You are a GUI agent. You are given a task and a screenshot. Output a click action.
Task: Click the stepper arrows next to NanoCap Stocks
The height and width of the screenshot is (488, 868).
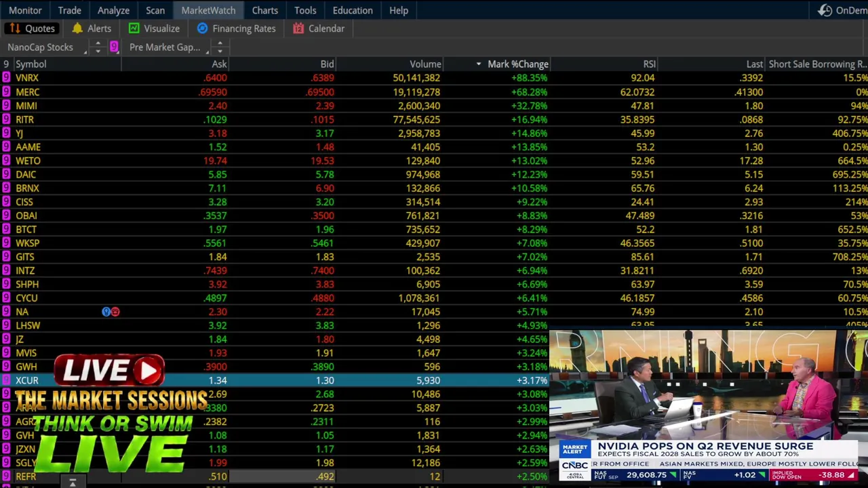click(x=98, y=47)
